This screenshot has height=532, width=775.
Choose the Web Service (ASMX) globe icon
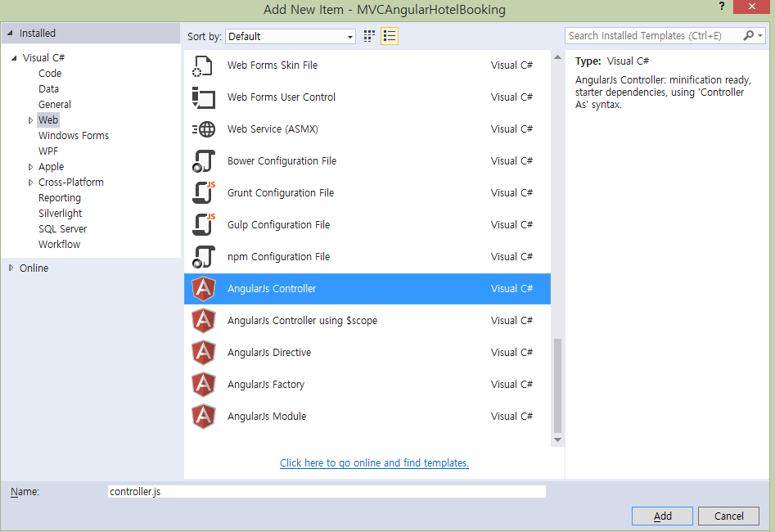point(203,129)
